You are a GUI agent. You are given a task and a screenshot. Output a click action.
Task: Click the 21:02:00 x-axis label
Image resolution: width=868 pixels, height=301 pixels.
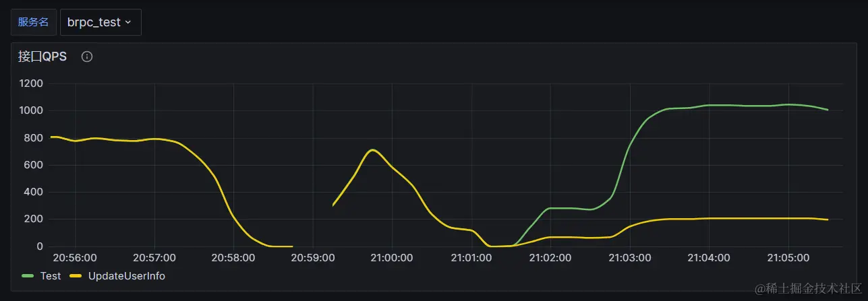[x=550, y=258]
